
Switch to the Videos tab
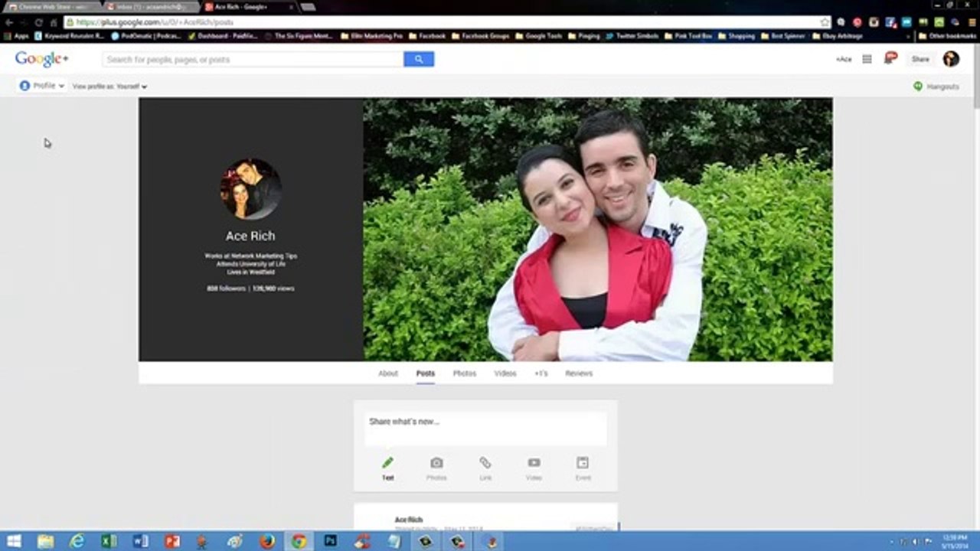point(505,373)
